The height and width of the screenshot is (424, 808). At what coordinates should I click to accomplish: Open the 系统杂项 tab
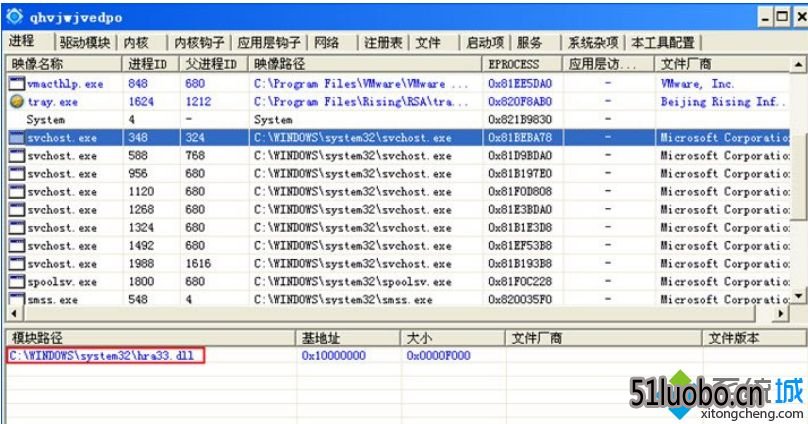[593, 42]
